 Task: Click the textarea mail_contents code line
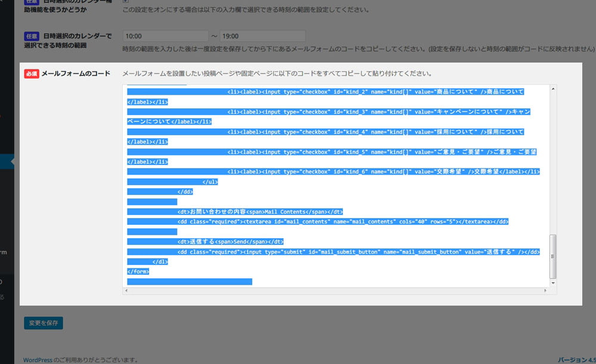click(318, 222)
